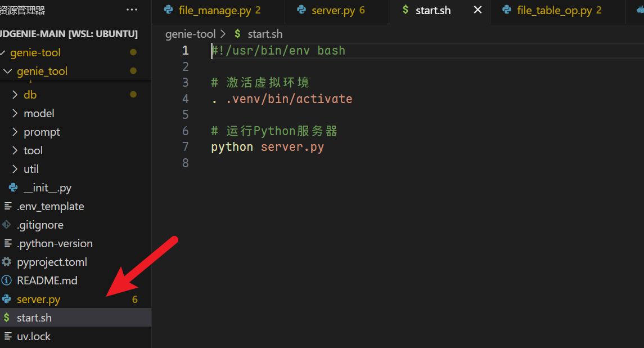Viewport: 644px width, 348px height.
Task: Click the .gitignore git icon
Action: pyautogui.click(x=7, y=225)
